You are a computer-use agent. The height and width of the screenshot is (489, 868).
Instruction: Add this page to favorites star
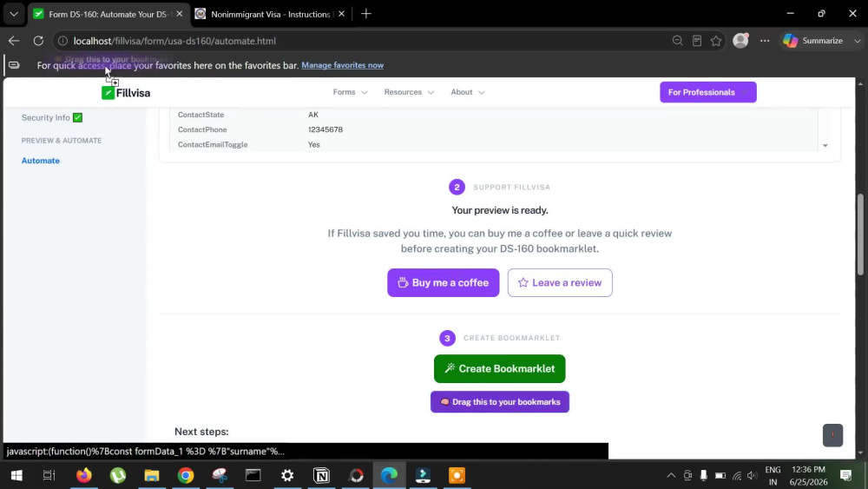[x=716, y=41]
